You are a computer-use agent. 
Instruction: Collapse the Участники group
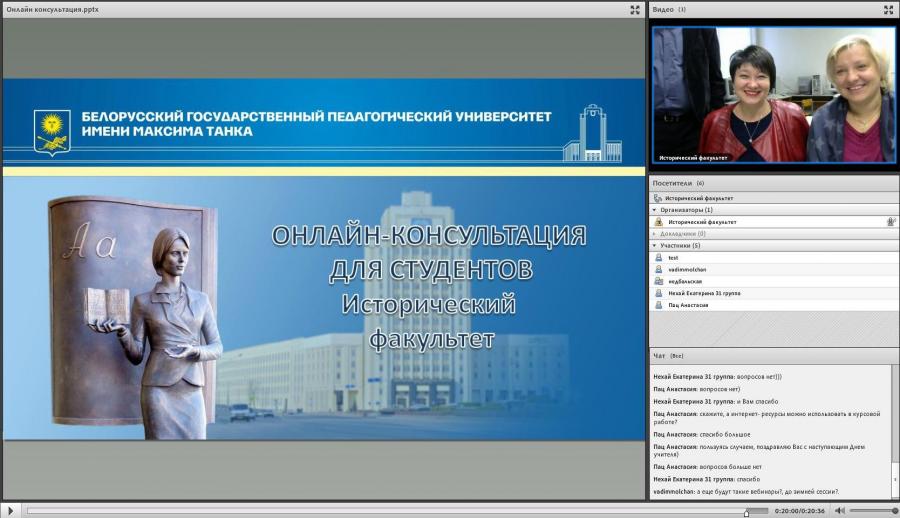(x=654, y=246)
